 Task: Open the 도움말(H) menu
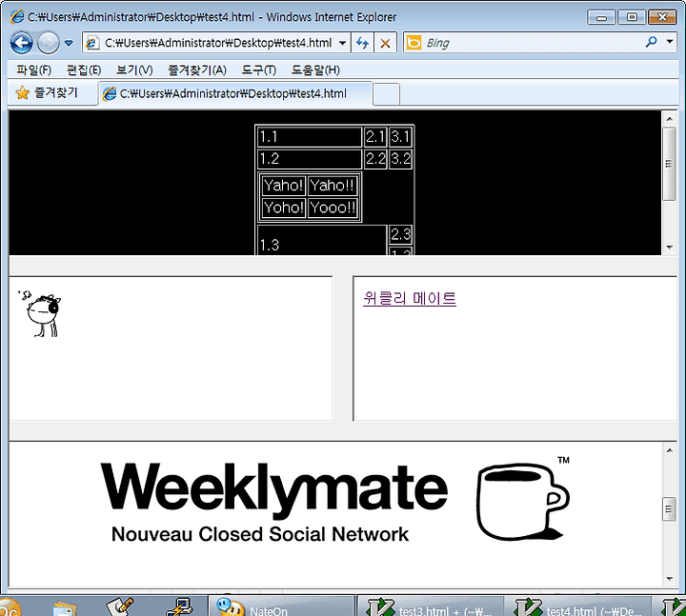pyautogui.click(x=315, y=70)
